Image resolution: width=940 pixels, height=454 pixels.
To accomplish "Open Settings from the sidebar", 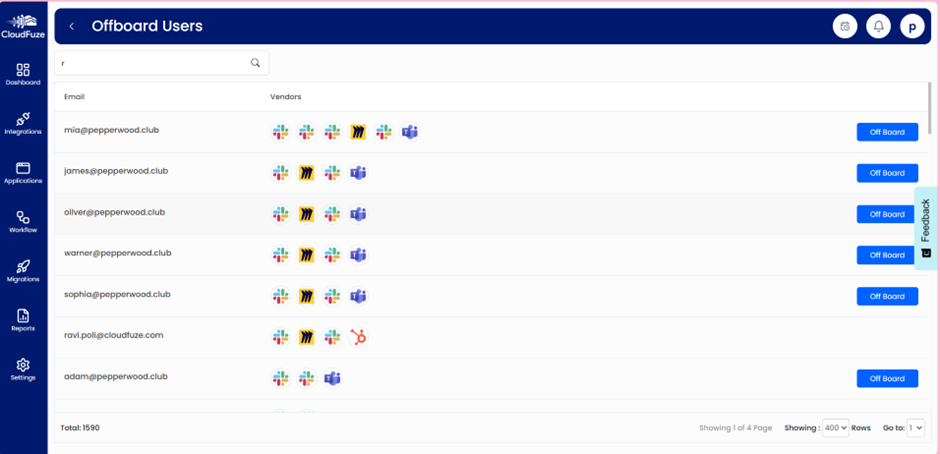I will (23, 369).
